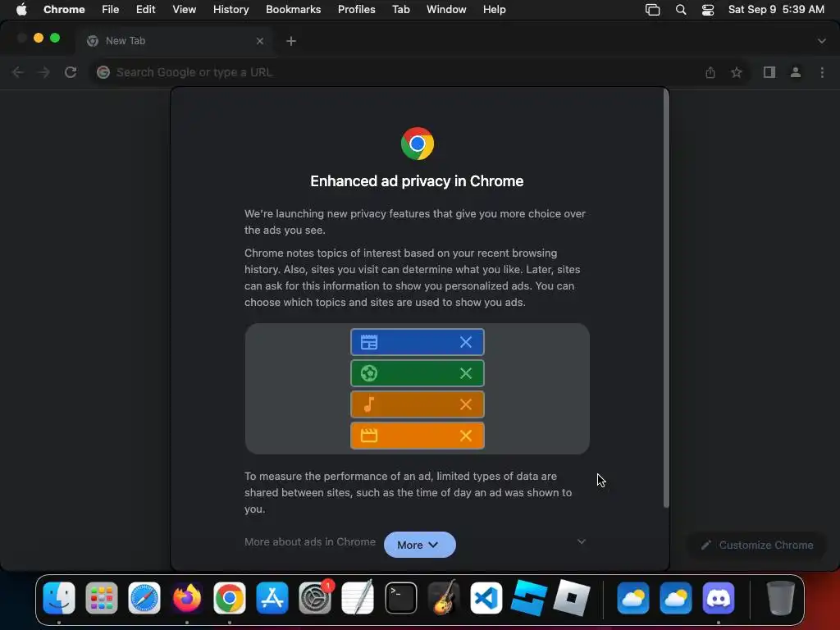The height and width of the screenshot is (630, 840).
Task: Reload the page
Action: pos(71,72)
